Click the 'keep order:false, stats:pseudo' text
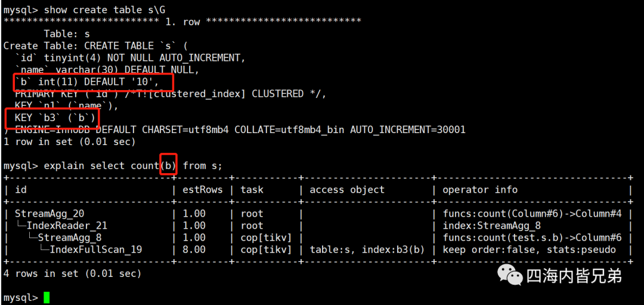The image size is (644, 305). click(x=529, y=249)
